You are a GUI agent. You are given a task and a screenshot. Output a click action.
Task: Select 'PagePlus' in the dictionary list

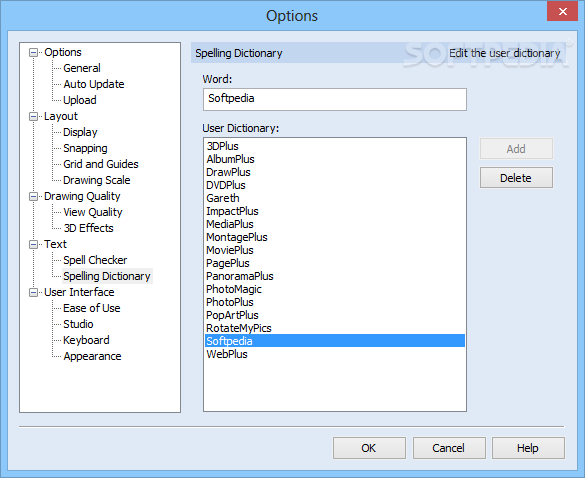pyautogui.click(x=334, y=263)
